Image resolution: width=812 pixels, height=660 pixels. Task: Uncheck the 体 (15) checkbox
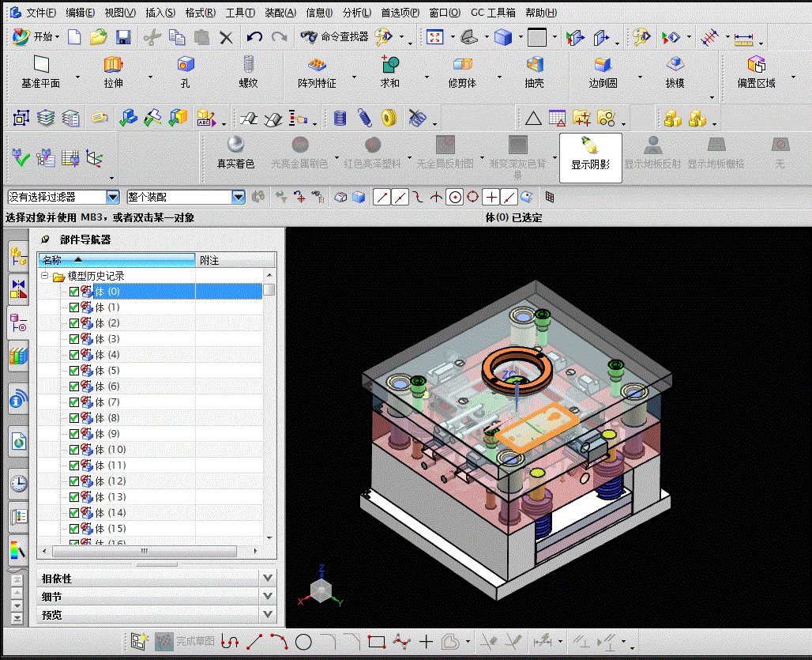[74, 529]
